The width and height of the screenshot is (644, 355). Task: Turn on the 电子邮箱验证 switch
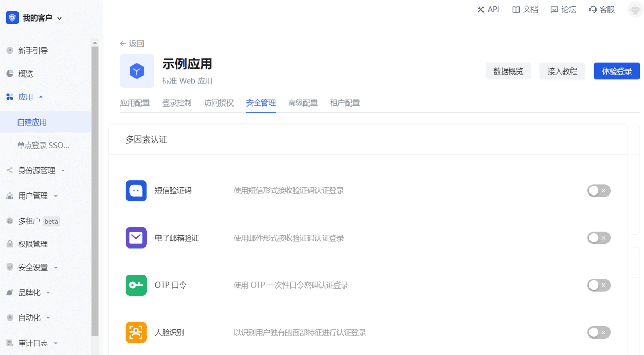[599, 238]
